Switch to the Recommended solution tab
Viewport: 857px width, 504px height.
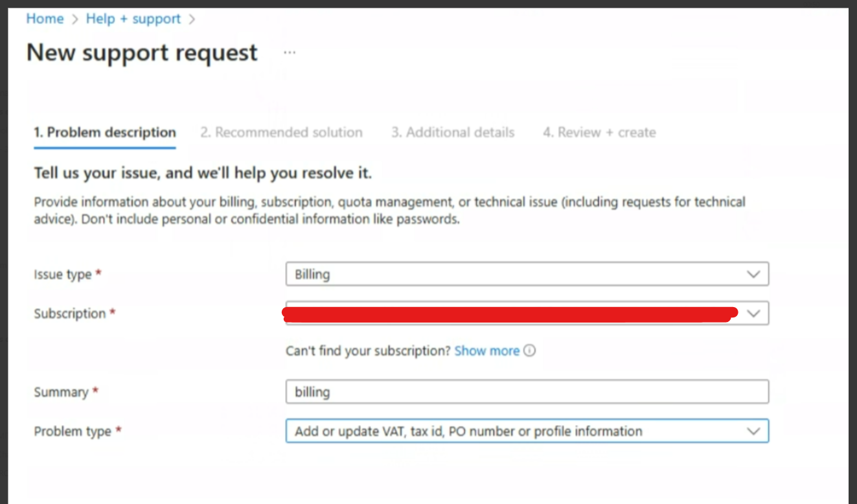coord(281,133)
